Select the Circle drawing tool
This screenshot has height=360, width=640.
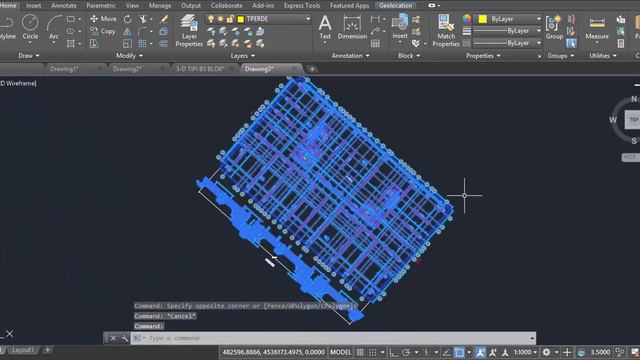click(30, 27)
